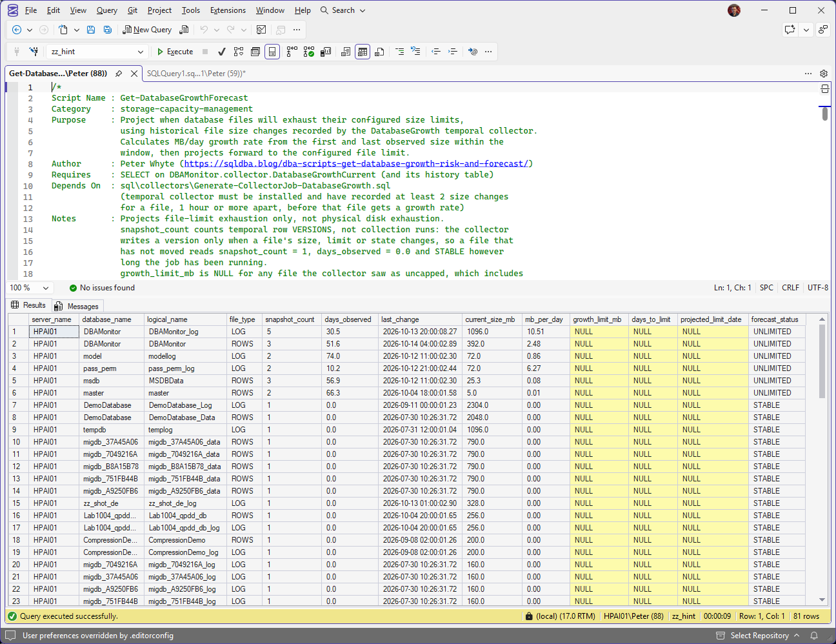Click the feedback person icon at top right
836x644 pixels.
click(822, 30)
